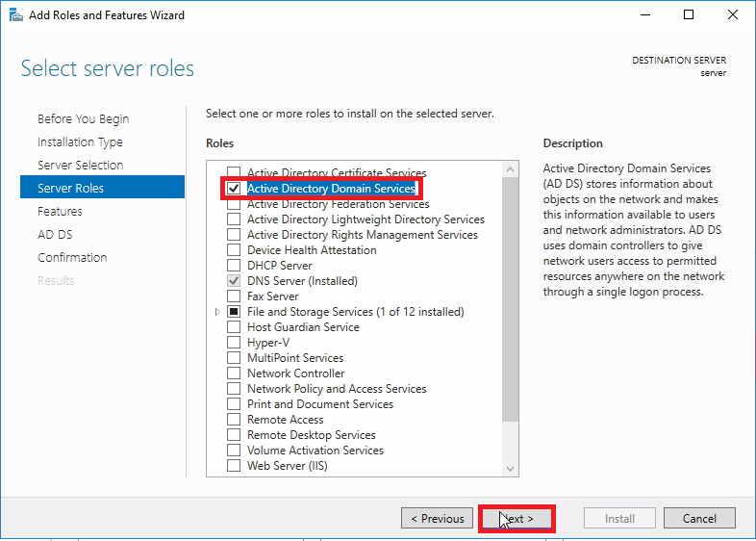Open the AD DS step
Screen dimensions: 756x541
tap(55, 235)
